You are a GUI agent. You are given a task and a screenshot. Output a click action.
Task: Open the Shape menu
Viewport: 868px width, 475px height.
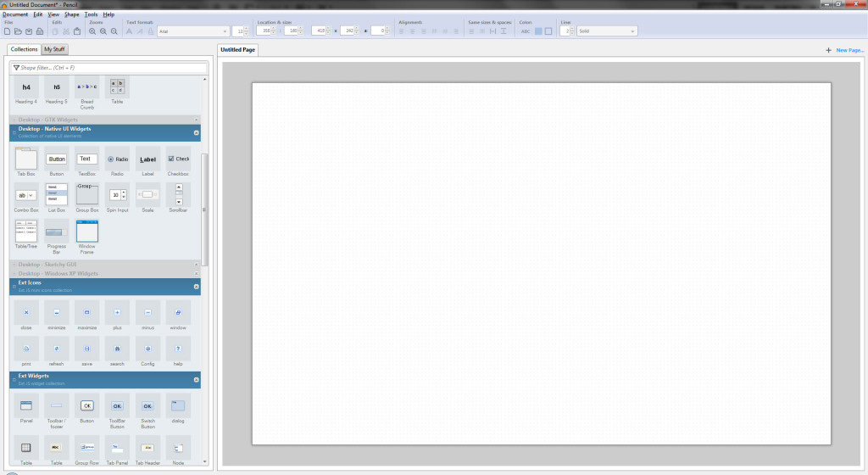(71, 14)
